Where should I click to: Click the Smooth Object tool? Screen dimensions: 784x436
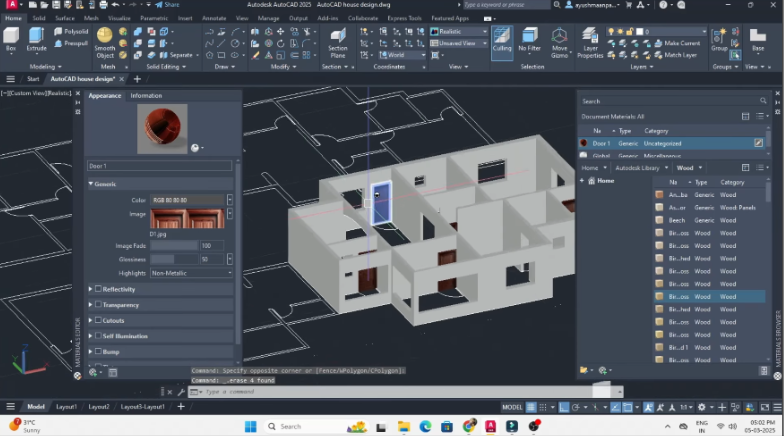104,43
